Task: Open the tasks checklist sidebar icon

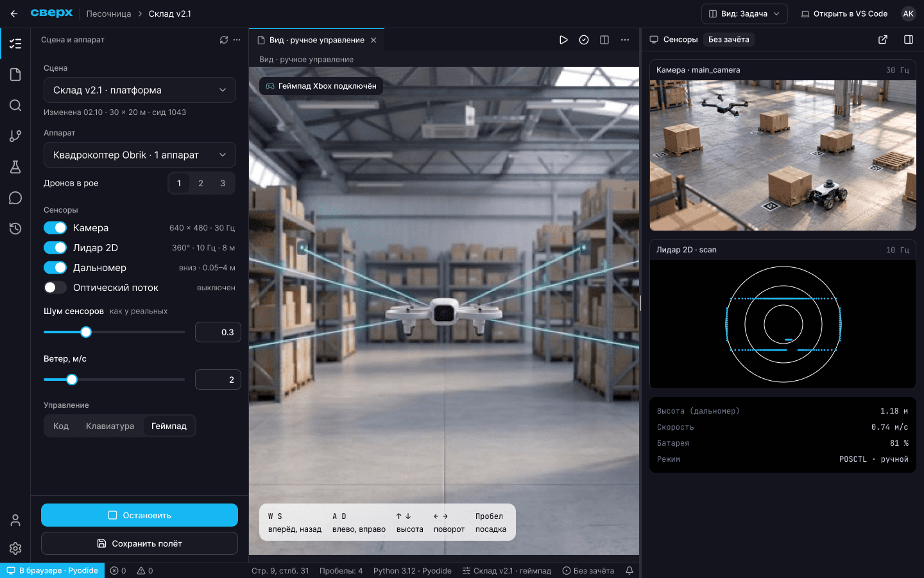Action: click(x=15, y=44)
